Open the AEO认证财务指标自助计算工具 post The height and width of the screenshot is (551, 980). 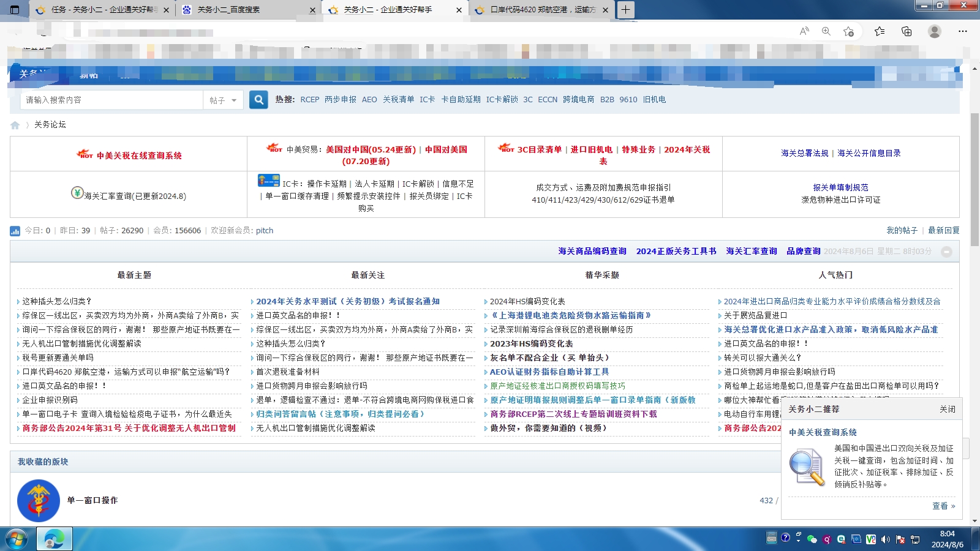point(549,372)
